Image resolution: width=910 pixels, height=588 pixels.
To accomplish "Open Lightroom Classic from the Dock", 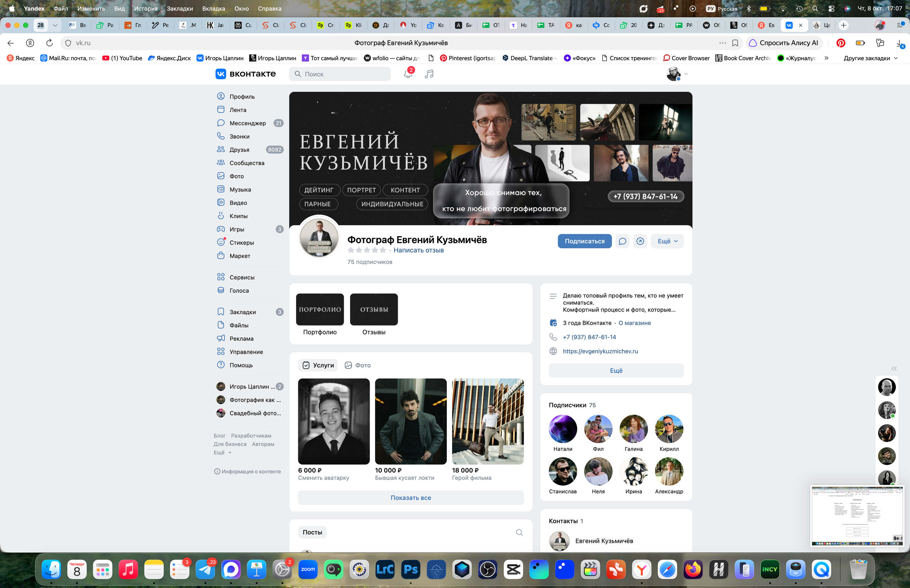I will click(385, 570).
